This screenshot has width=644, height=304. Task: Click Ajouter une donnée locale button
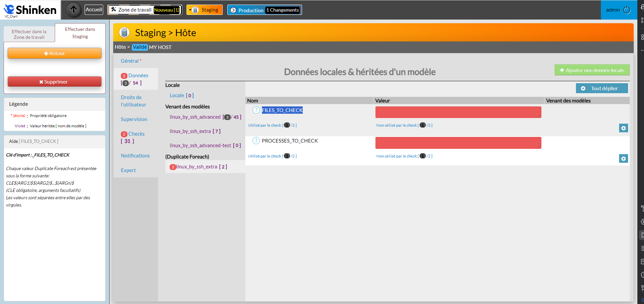pyautogui.click(x=592, y=70)
